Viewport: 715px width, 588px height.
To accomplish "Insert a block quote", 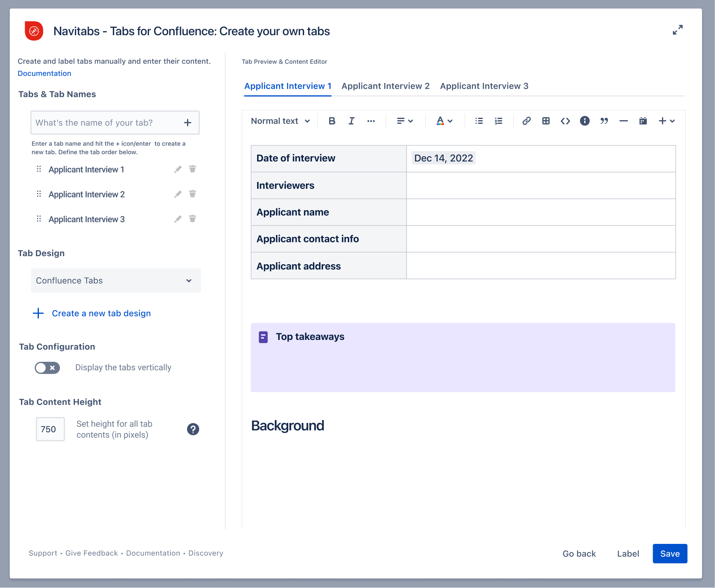I will (604, 121).
